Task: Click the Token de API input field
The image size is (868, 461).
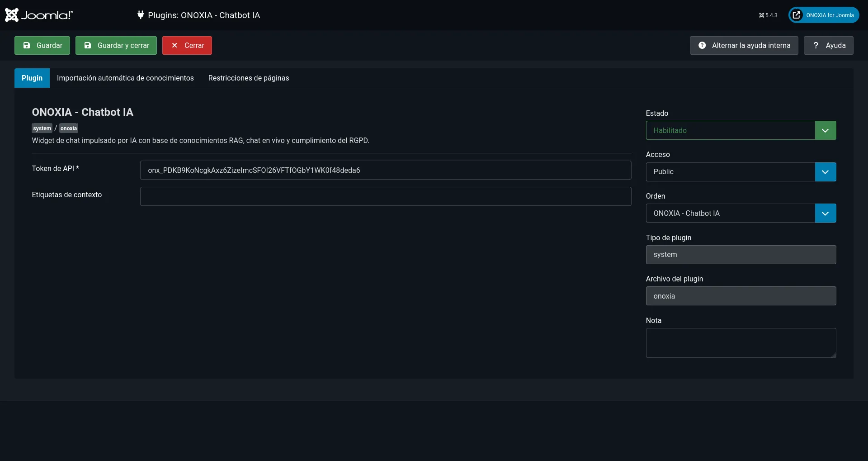Action: coord(386,170)
